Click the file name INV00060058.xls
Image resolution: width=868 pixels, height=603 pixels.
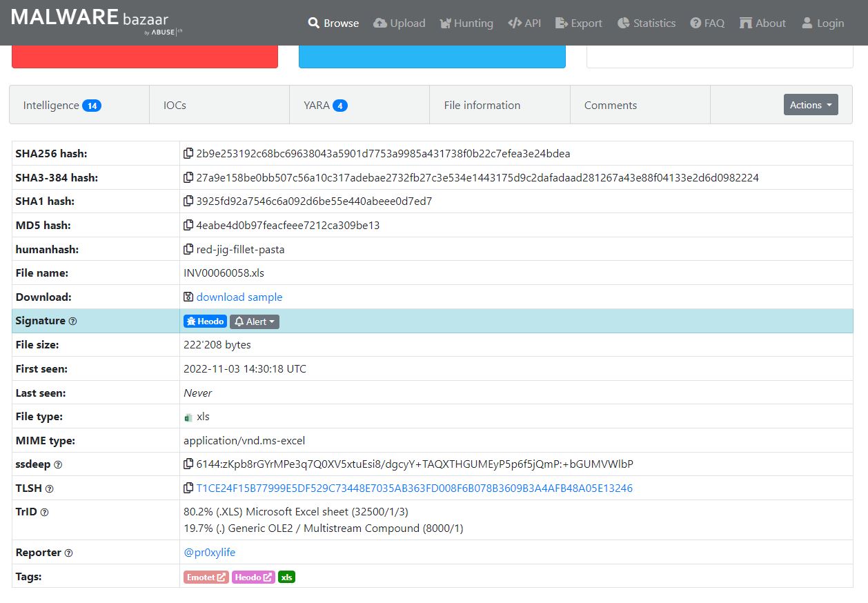click(x=224, y=273)
